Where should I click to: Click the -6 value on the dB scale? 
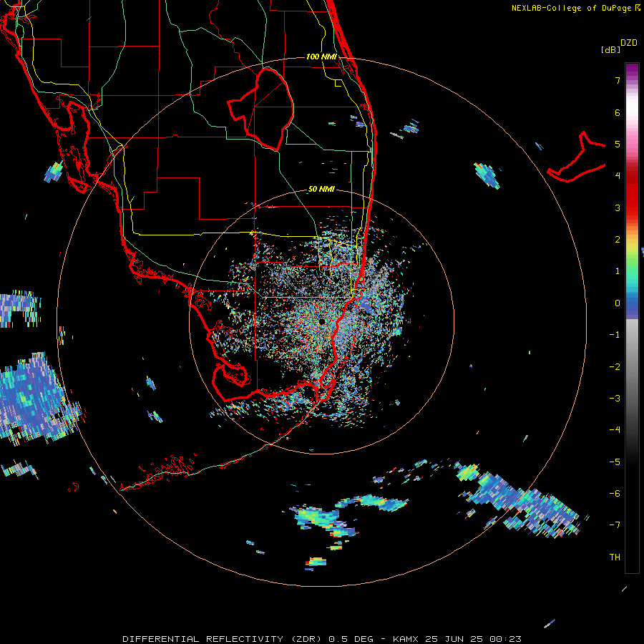(x=615, y=494)
